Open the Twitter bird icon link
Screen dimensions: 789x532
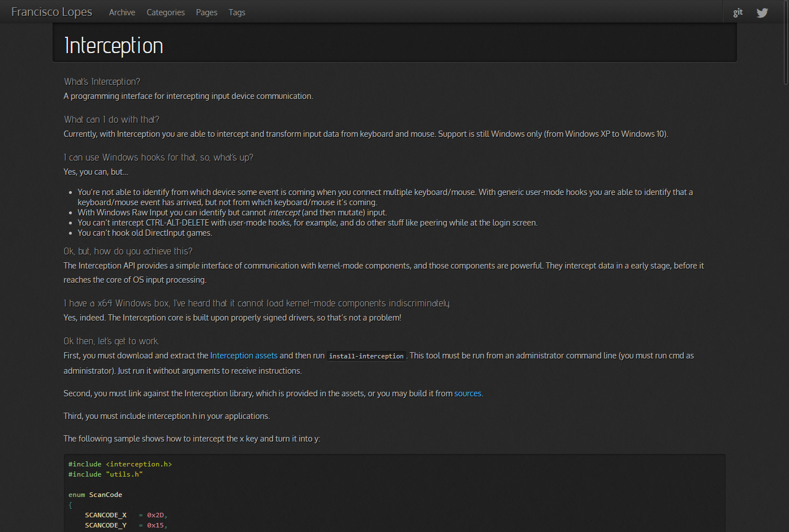click(x=762, y=12)
